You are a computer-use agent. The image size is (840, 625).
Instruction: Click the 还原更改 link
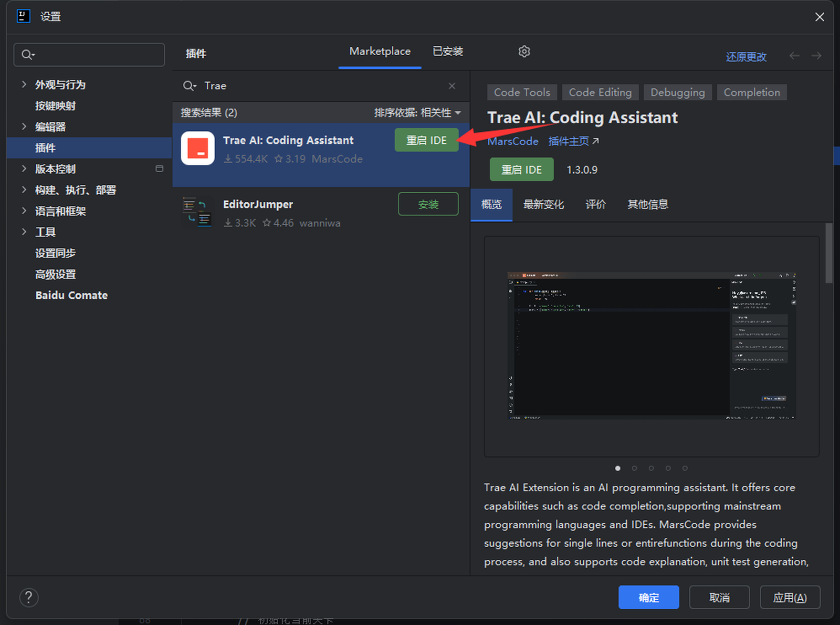click(x=746, y=57)
